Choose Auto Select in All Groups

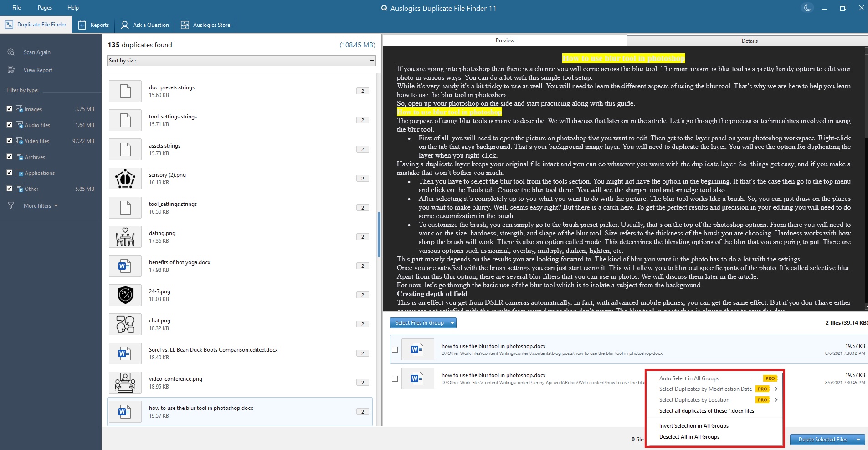pos(689,378)
